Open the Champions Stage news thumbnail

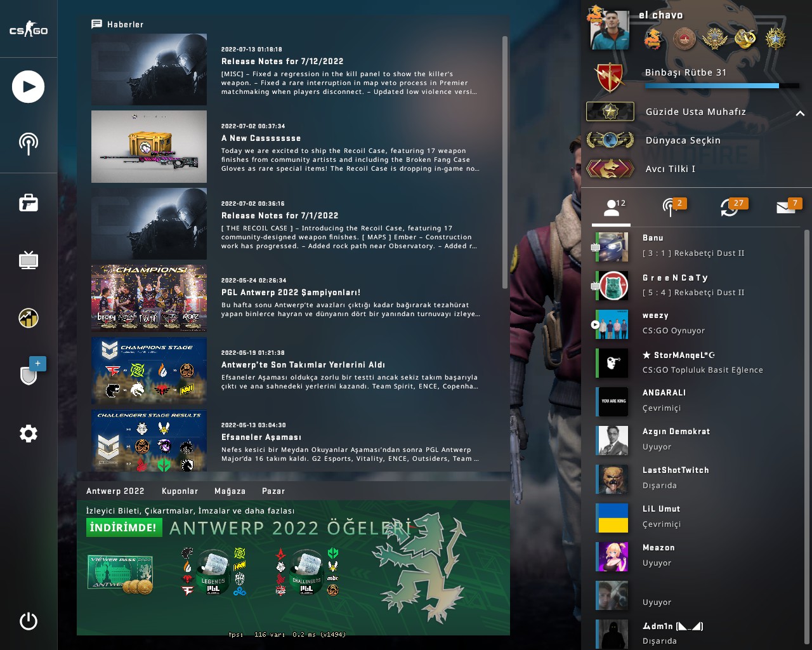coord(149,371)
